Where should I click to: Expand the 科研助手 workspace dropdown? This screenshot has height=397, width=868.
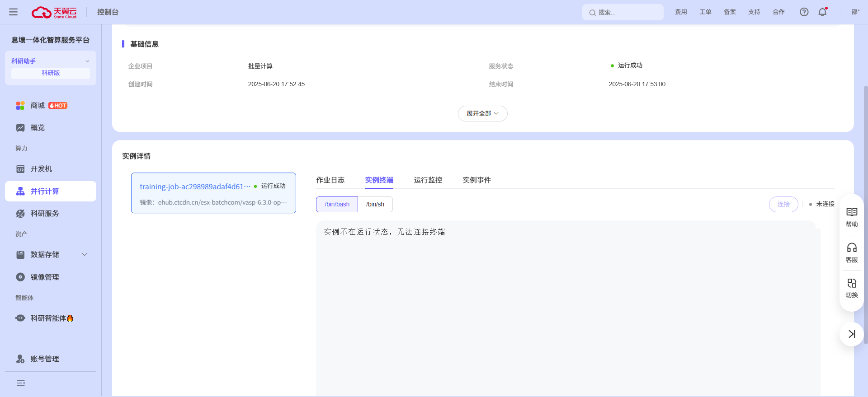87,61
